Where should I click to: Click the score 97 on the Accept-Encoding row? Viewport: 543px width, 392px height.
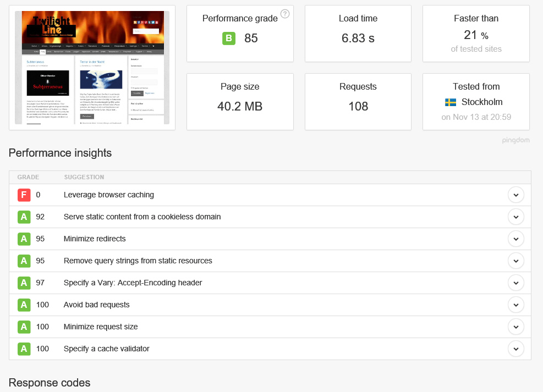point(40,283)
